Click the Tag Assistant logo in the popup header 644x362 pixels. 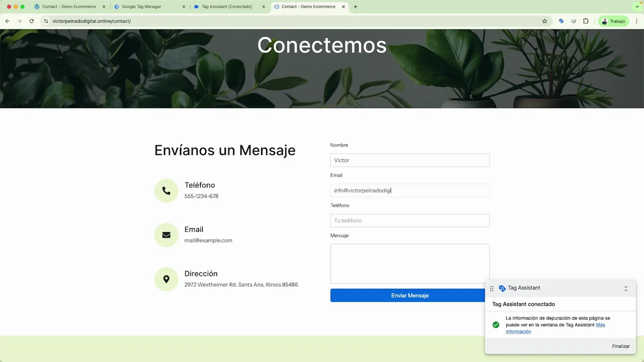tap(502, 288)
